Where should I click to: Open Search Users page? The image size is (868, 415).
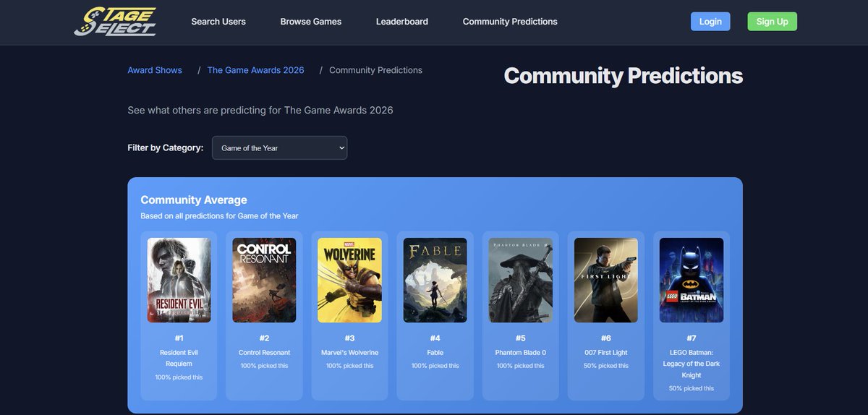pyautogui.click(x=218, y=22)
